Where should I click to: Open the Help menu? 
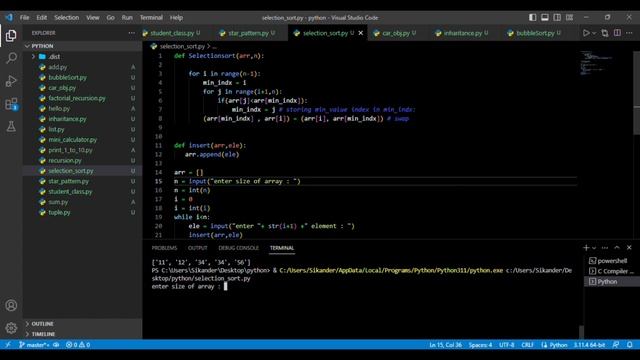coord(176,18)
